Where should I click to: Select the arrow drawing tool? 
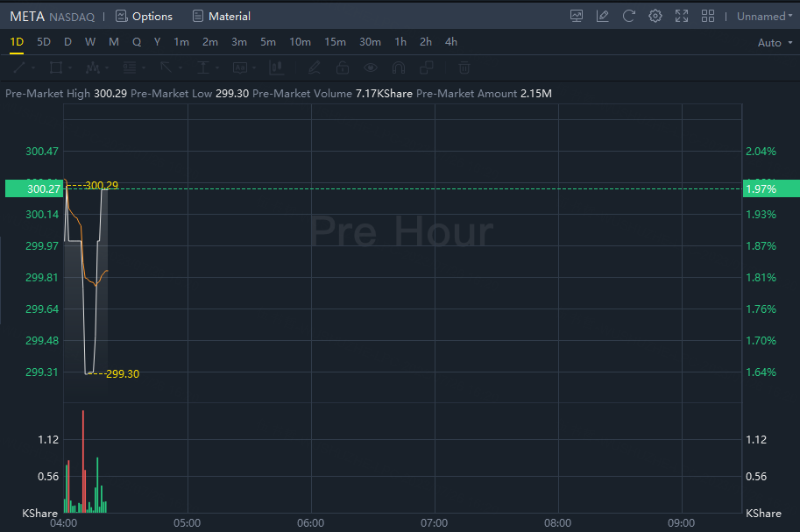[x=166, y=67]
